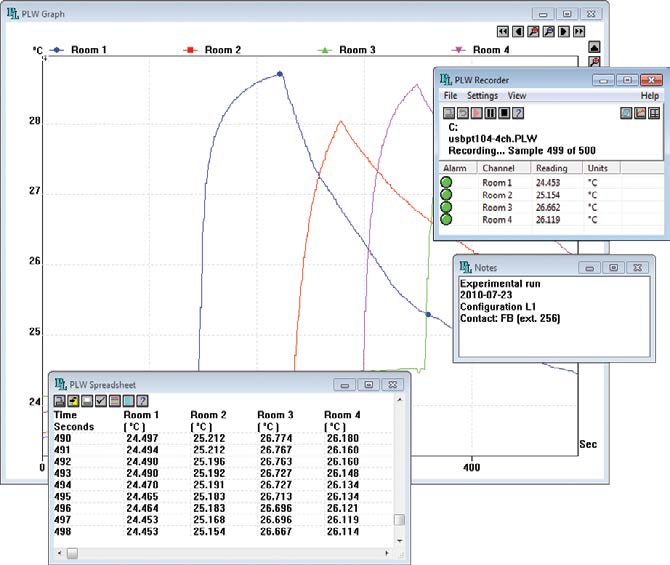The width and height of the screenshot is (670, 565).
Task: Open the Help menu in PLW Recorder
Action: [x=650, y=96]
